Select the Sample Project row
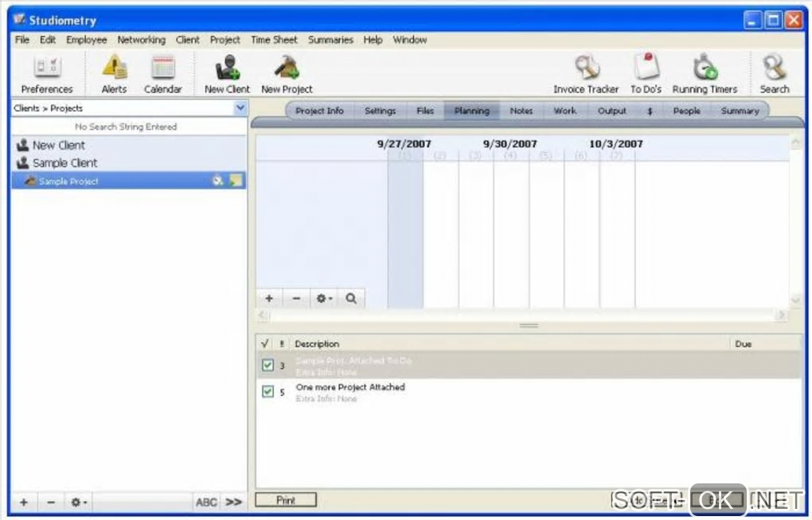 (x=128, y=181)
